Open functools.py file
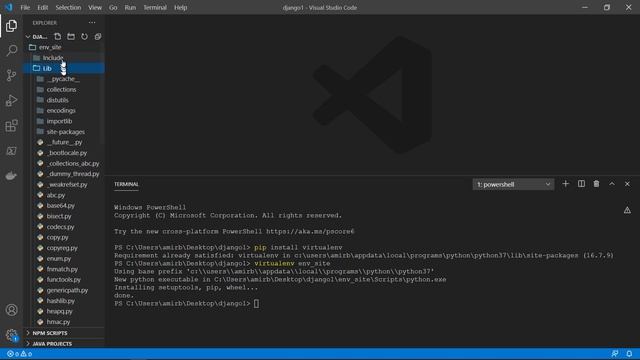This screenshot has height=360, width=640. 64,280
